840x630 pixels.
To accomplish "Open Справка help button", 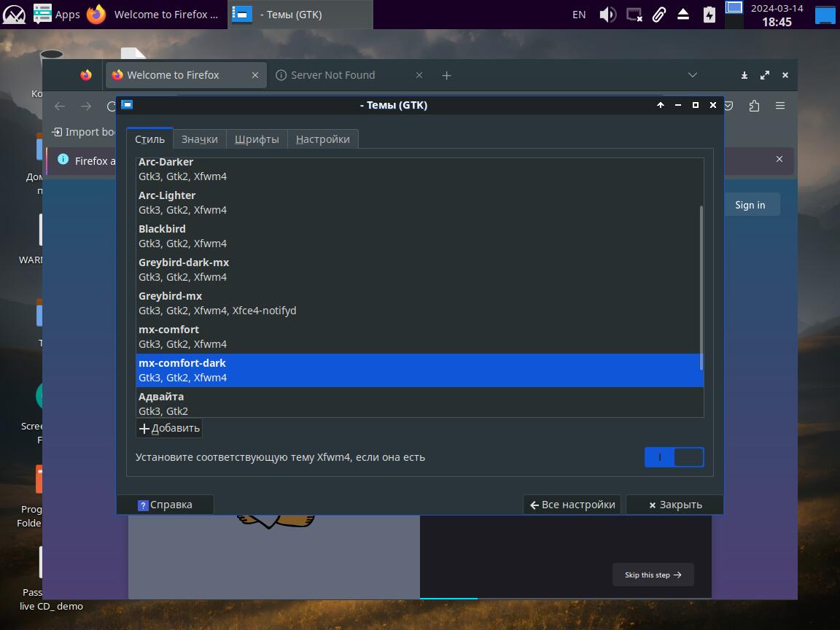I will (x=165, y=505).
